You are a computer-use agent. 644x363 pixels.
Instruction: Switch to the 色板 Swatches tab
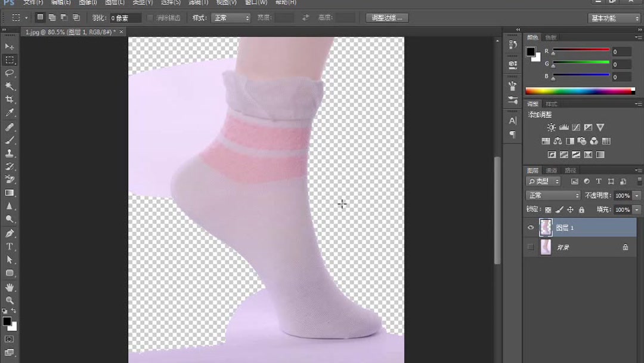(550, 37)
